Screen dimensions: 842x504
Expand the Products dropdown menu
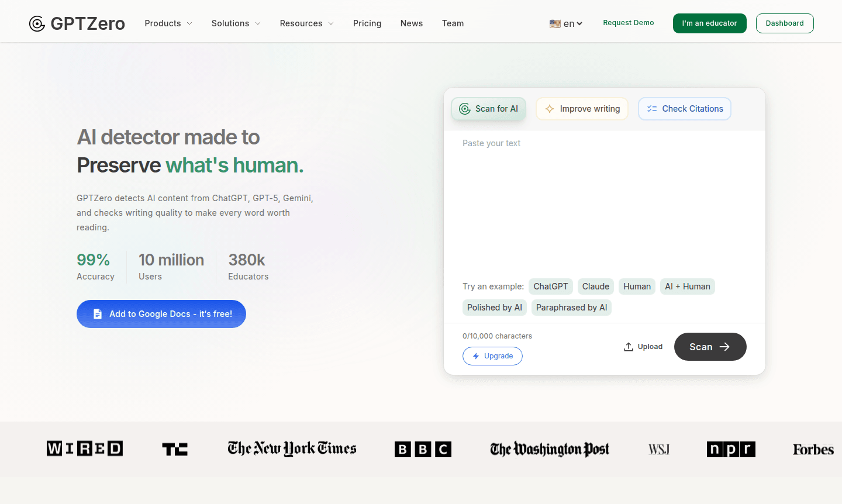pyautogui.click(x=168, y=23)
